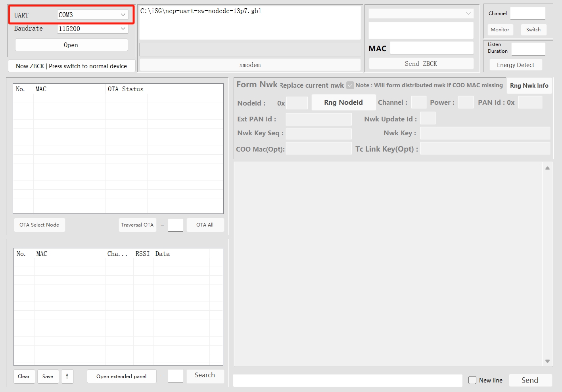
Task: Click the Open extended panel button
Action: (x=121, y=377)
